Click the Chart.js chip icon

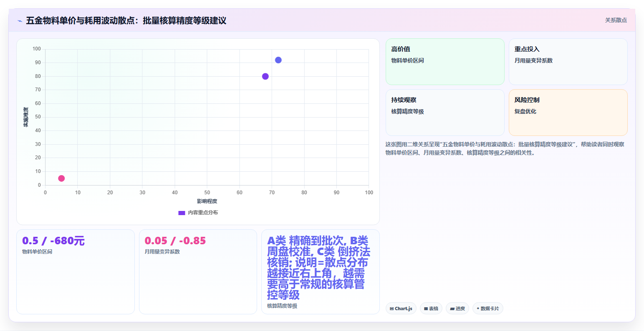coord(391,309)
